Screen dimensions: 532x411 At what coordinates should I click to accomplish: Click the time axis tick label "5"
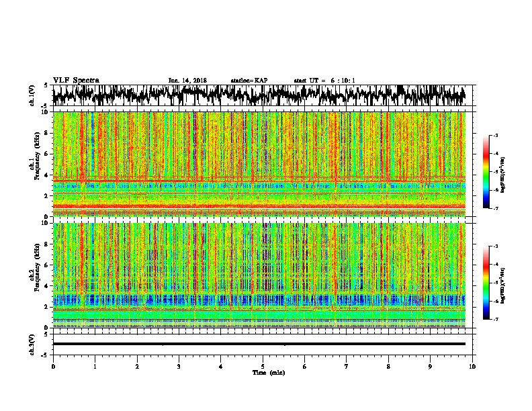pos(263,367)
